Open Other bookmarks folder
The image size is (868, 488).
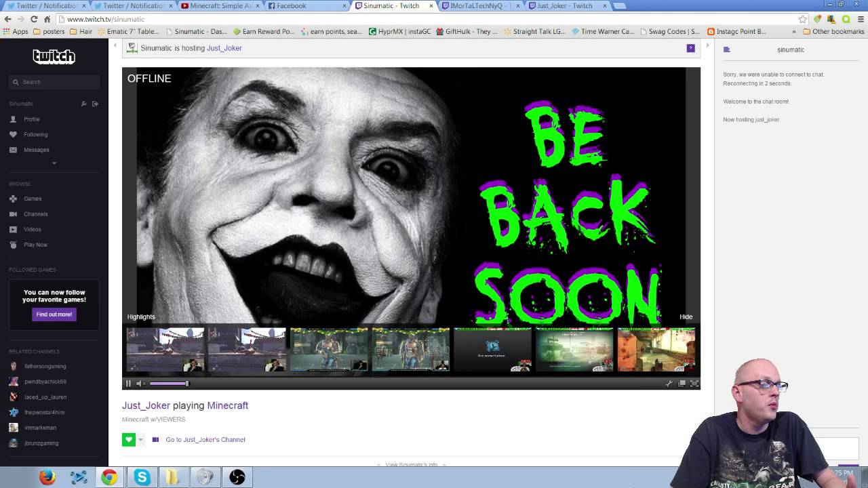[x=833, y=31]
